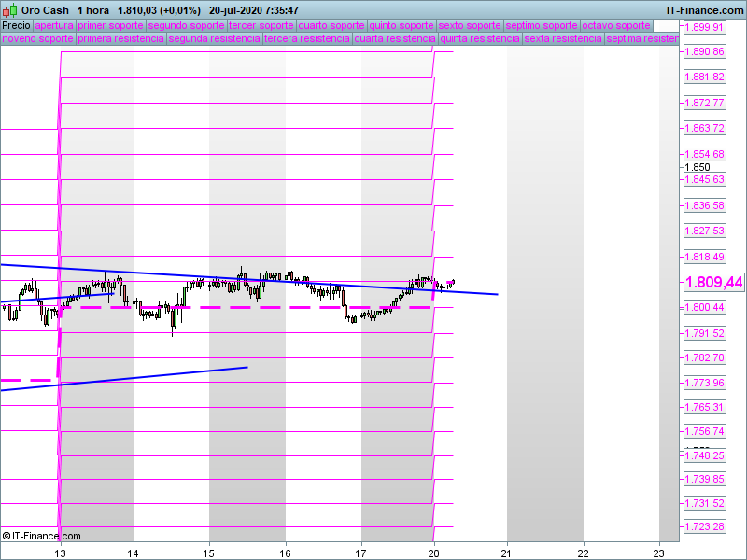Select the 'apertura' indicator label
747x560 pixels.
point(54,25)
